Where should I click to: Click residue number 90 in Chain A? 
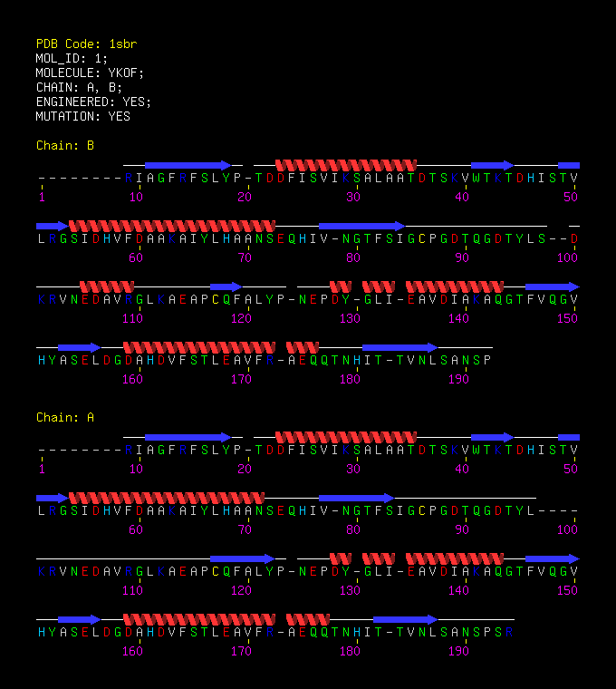[x=462, y=530]
